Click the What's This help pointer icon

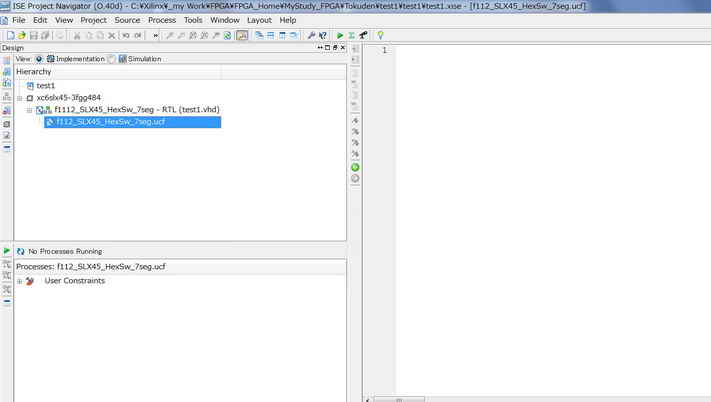click(x=323, y=35)
